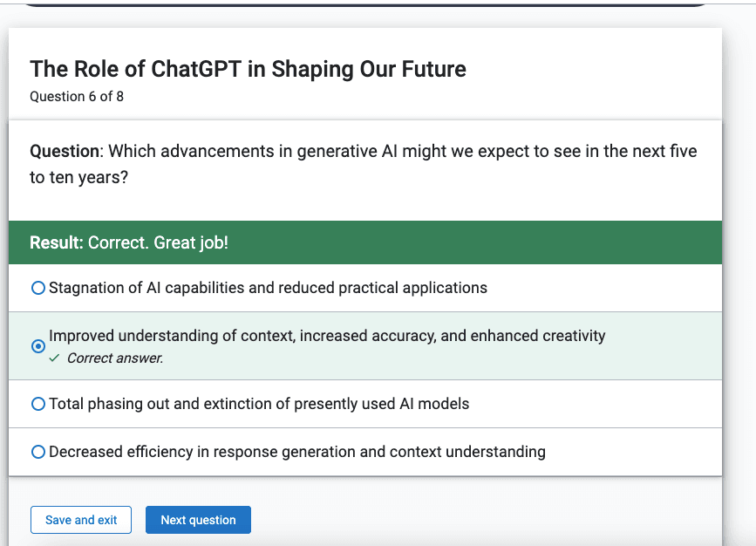Click the green checkmark beside Correct answer
This screenshot has width=756, height=546.
[x=54, y=358]
